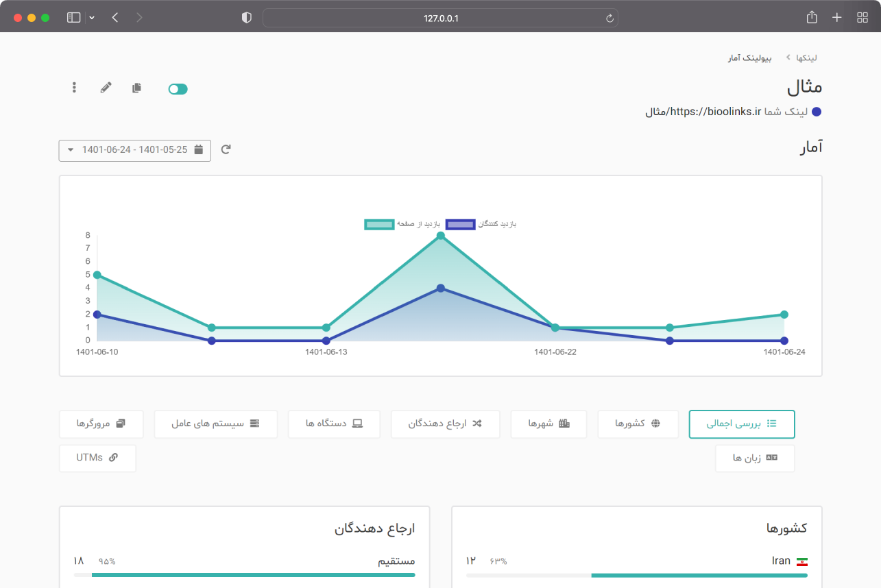Click the لینکها breadcrumb link

click(806, 58)
